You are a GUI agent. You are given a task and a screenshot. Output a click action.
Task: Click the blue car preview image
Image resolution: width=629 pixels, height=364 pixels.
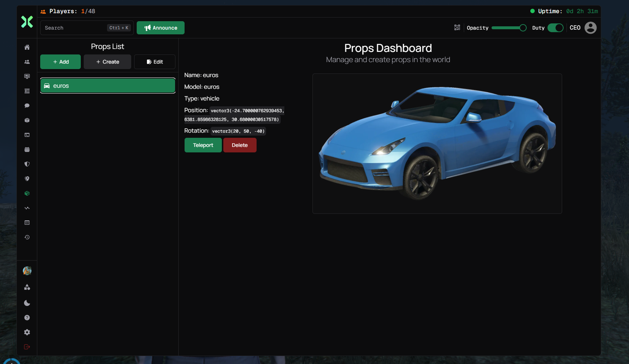tap(437, 144)
